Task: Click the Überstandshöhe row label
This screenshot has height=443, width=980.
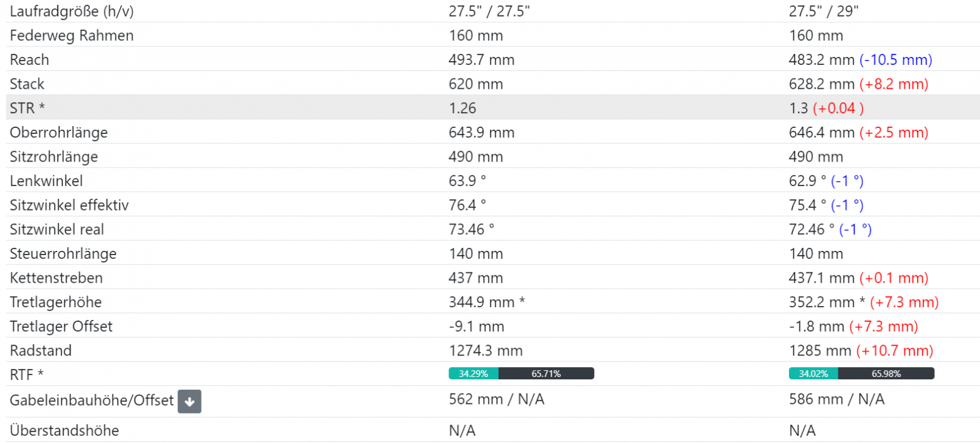Action: pos(64,430)
